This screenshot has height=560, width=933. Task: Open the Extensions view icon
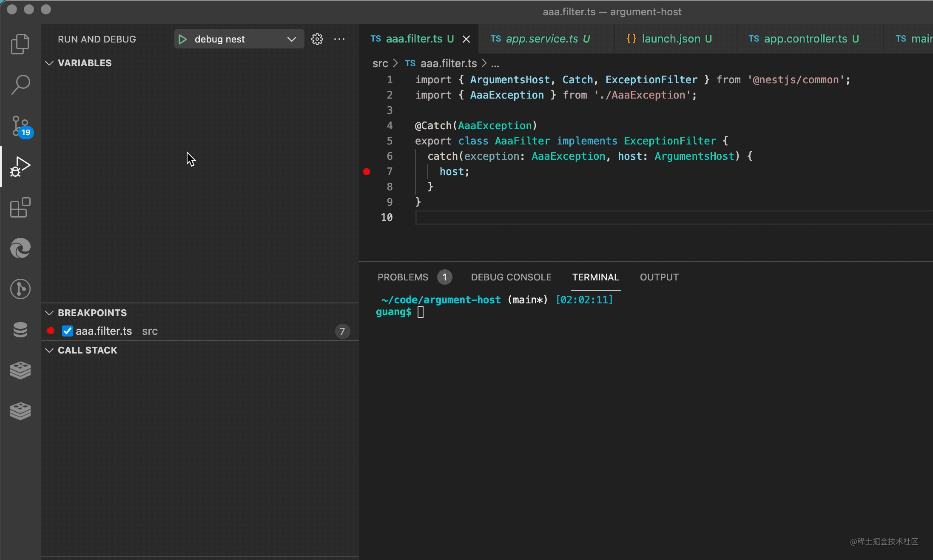tap(20, 208)
